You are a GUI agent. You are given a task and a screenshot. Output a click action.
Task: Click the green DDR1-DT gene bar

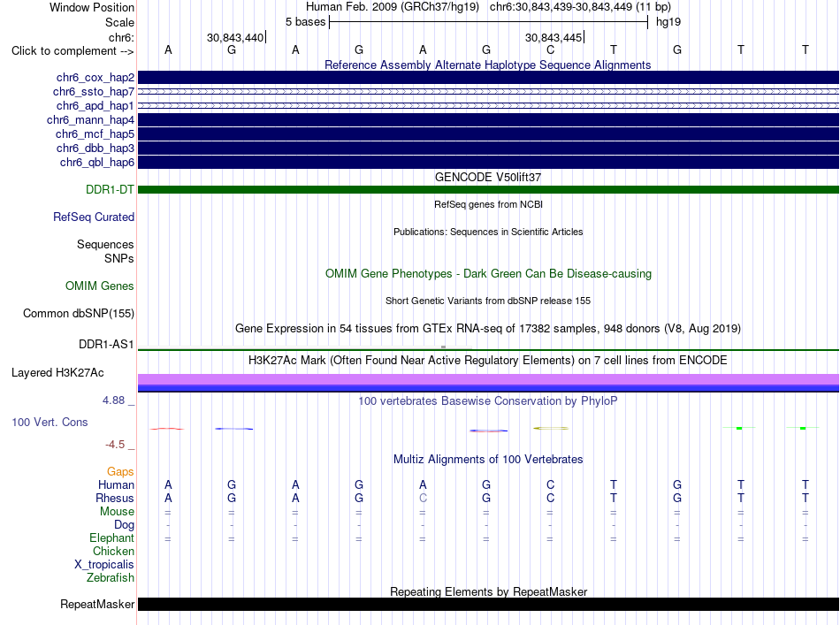[x=488, y=189]
